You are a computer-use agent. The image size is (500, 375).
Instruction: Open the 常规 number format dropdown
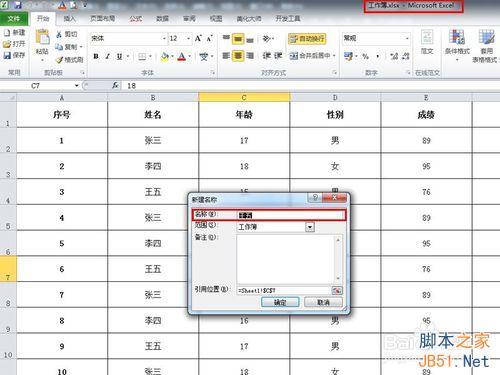407,39
